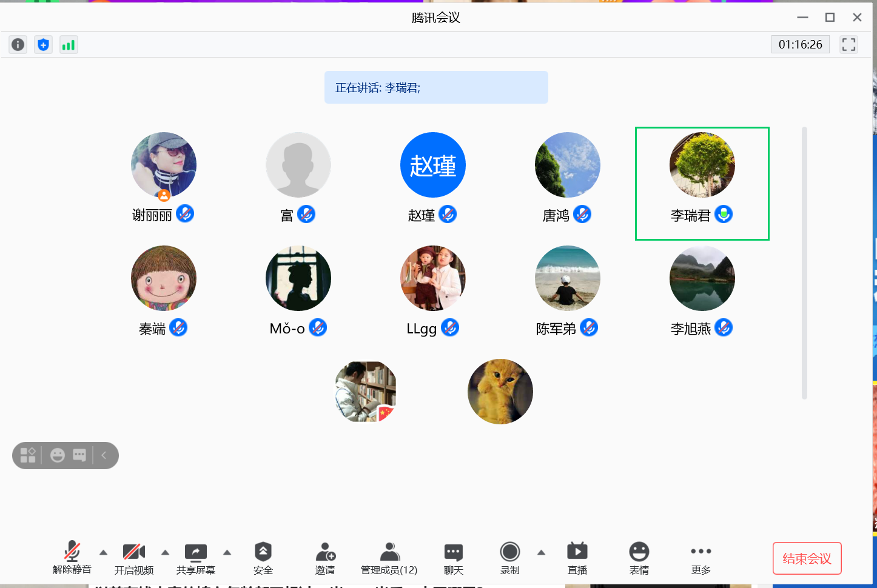Open the 直播 live stream option
The height and width of the screenshot is (588, 877).
(x=577, y=558)
